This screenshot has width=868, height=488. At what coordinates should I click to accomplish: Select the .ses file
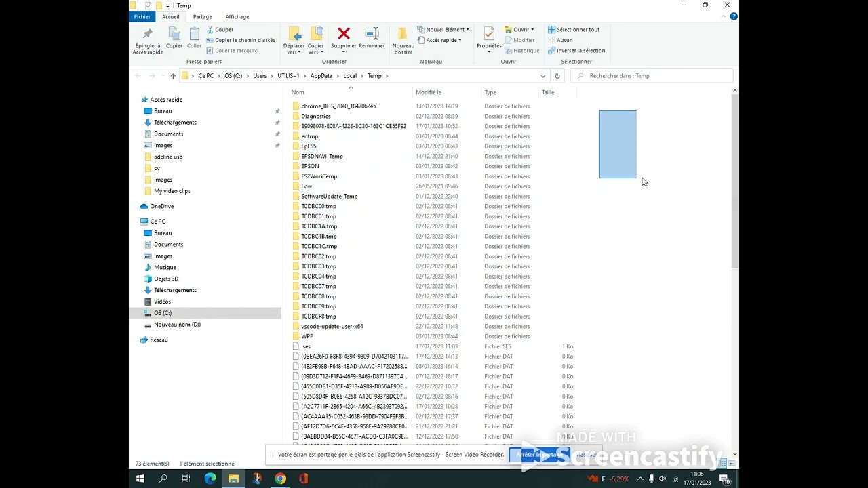point(306,346)
